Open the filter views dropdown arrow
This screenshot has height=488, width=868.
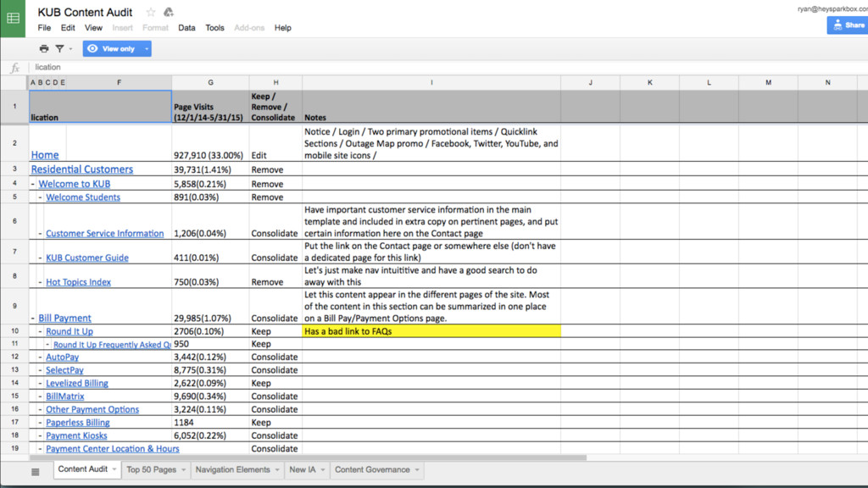(70, 49)
